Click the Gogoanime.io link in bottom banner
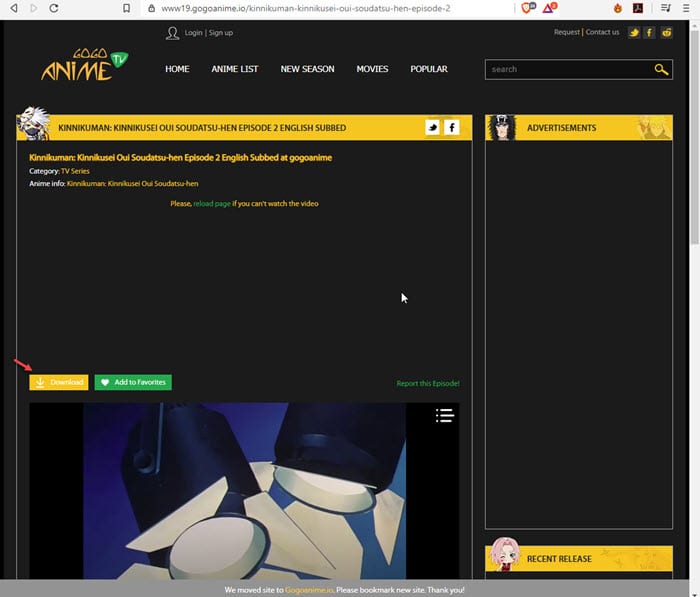Viewport: 700px width, 597px height. tap(309, 590)
